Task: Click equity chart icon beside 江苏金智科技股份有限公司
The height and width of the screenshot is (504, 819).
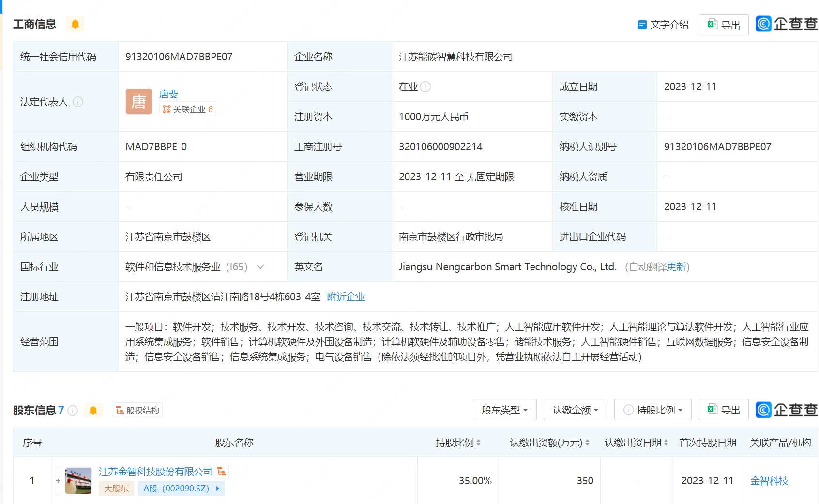Action: [222, 472]
